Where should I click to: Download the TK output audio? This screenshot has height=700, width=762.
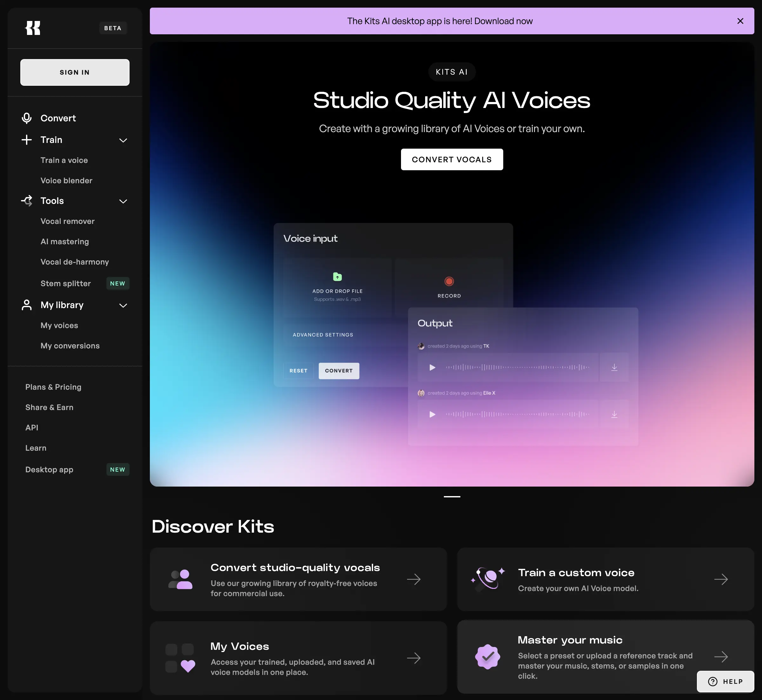pos(614,367)
